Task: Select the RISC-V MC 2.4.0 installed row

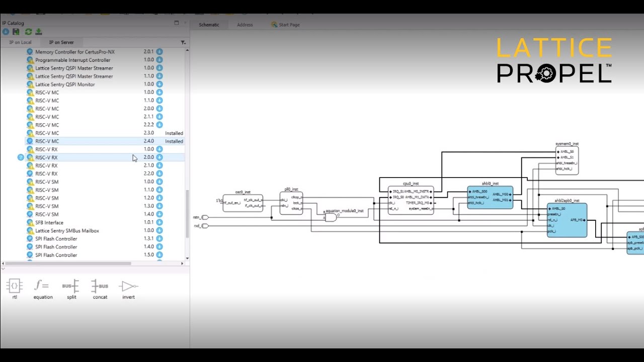Action: pos(105,141)
